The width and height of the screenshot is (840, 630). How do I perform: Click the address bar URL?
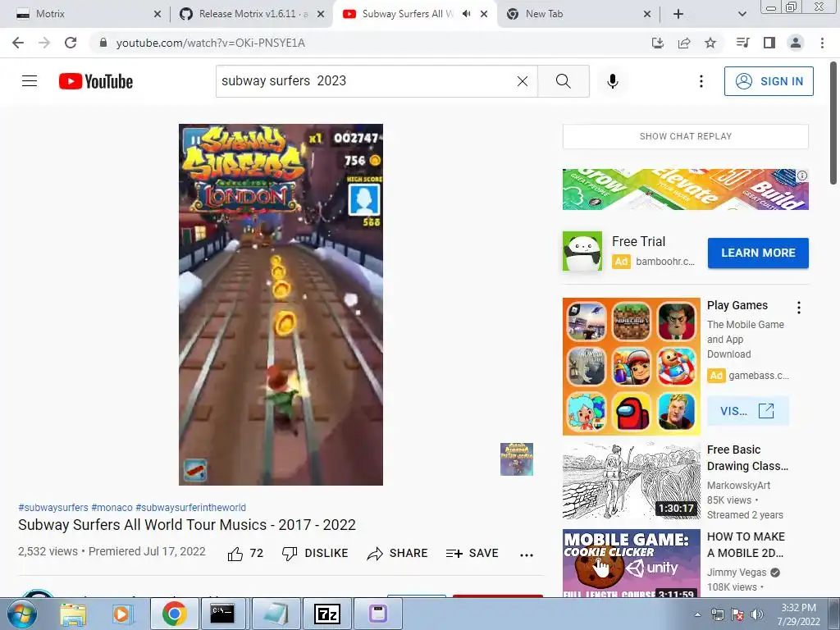pyautogui.click(x=211, y=43)
